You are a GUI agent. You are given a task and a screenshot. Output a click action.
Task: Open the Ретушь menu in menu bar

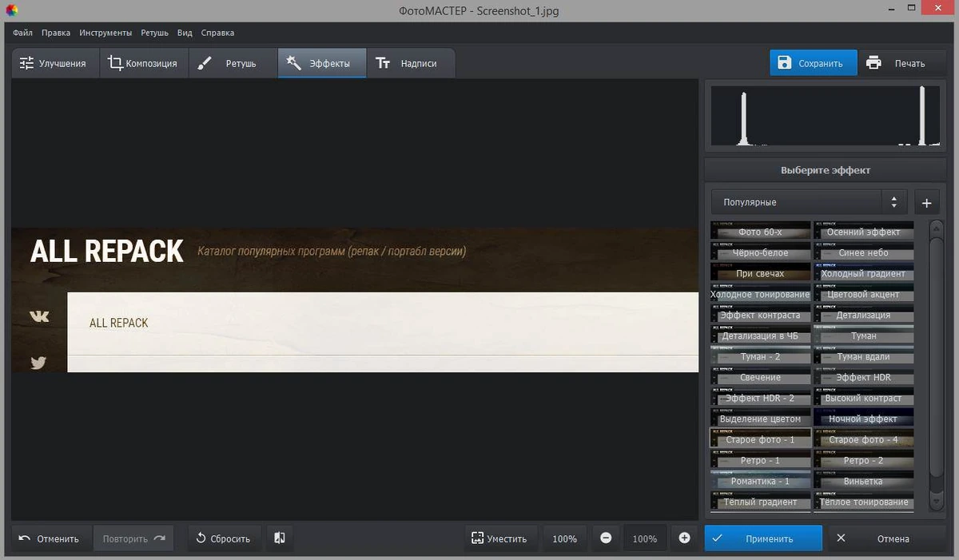154,33
